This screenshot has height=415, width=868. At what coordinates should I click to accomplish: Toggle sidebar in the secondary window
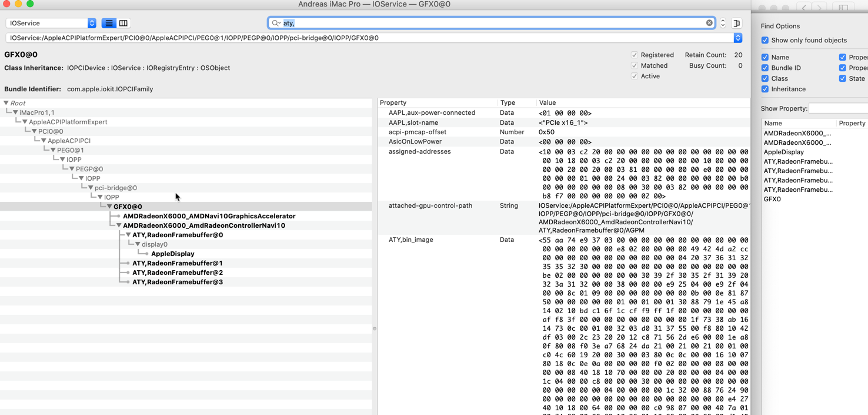[843, 8]
